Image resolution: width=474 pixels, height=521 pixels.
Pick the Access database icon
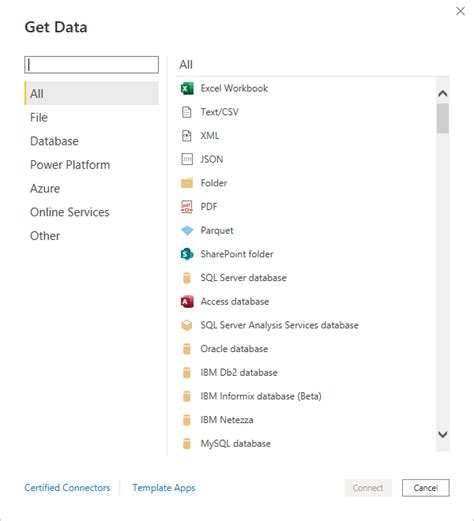coord(187,302)
